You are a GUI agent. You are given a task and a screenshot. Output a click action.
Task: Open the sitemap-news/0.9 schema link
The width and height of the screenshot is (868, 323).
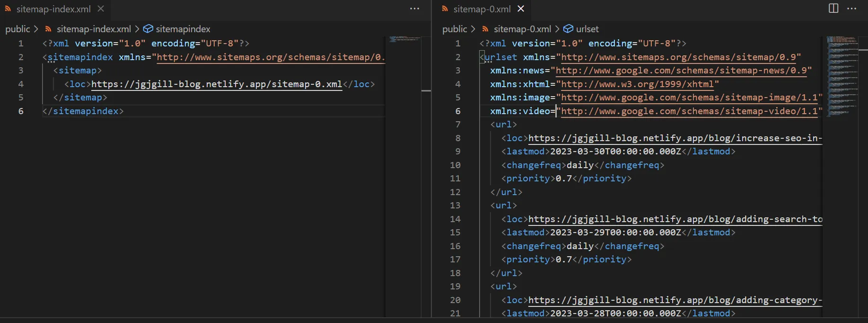681,70
